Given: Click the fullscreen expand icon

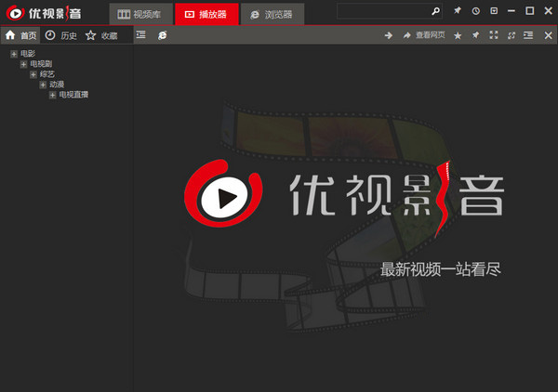Looking at the screenshot, I should pyautogui.click(x=494, y=34).
